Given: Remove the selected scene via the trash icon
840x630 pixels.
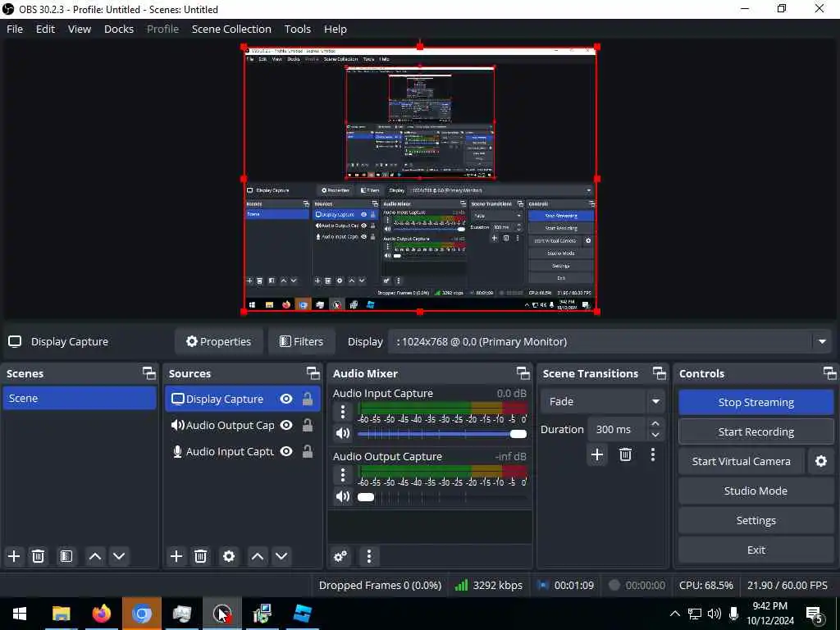Looking at the screenshot, I should point(38,556).
